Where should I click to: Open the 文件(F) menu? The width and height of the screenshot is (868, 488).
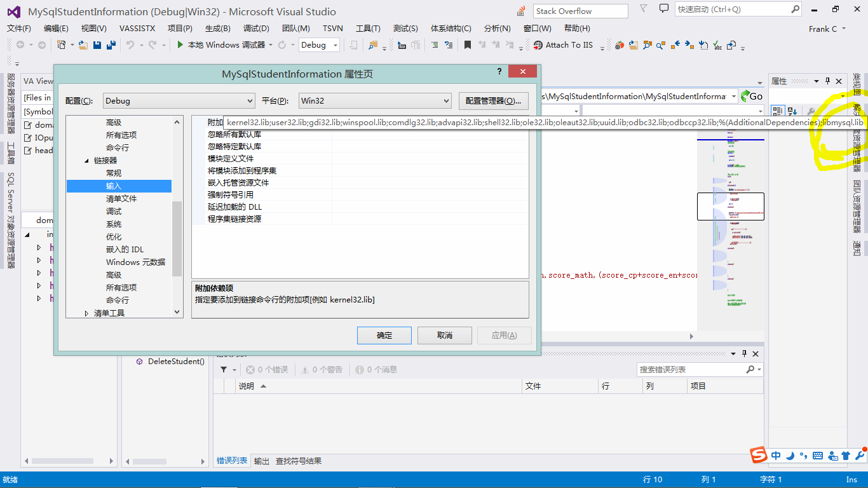click(19, 29)
